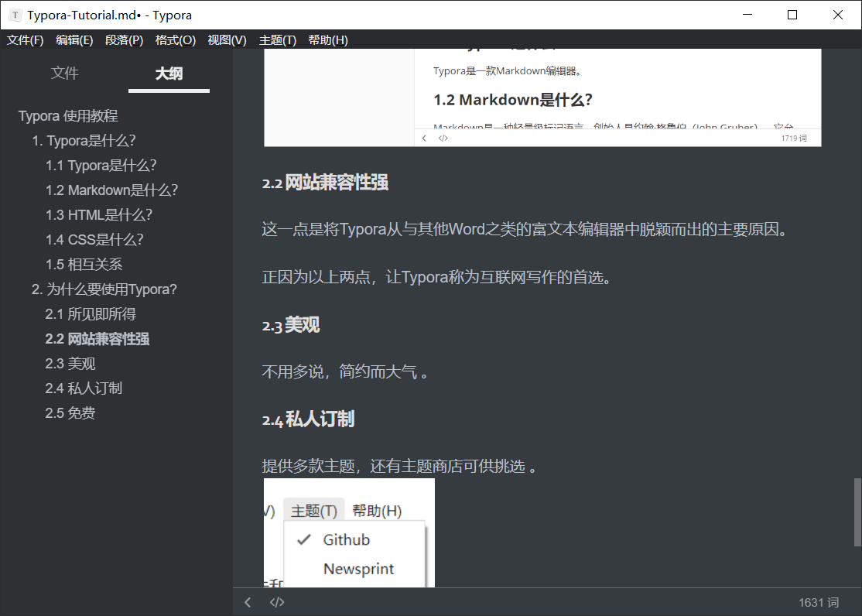Image resolution: width=862 pixels, height=616 pixels.
Task: Open the 帮助(H) menu
Action: [x=327, y=40]
